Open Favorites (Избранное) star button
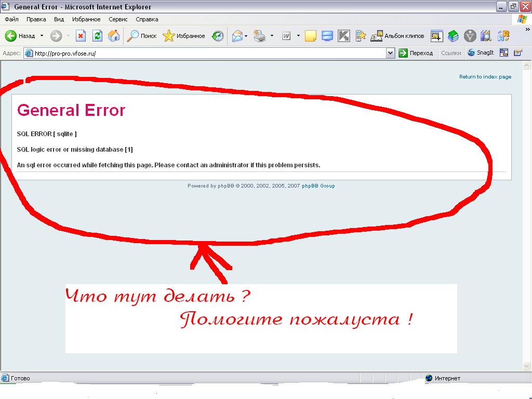 pos(184,36)
